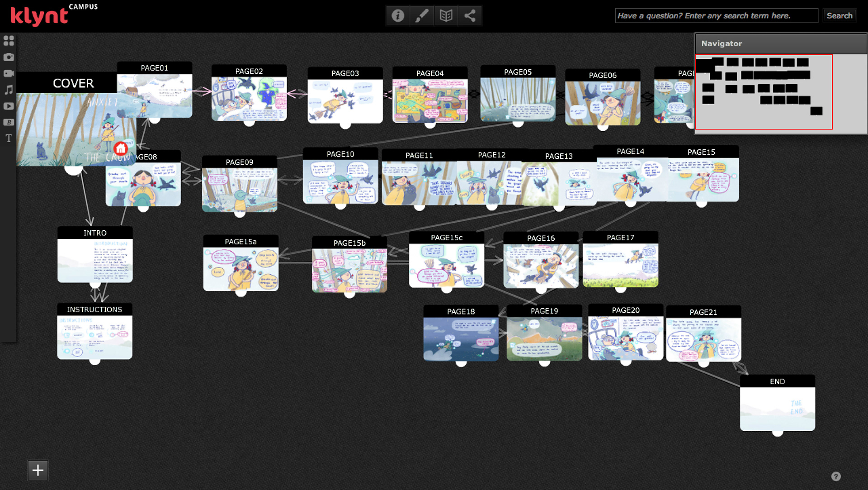This screenshot has width=868, height=490.
Task: Select the END sequence thumbnail
Action: pyautogui.click(x=777, y=409)
